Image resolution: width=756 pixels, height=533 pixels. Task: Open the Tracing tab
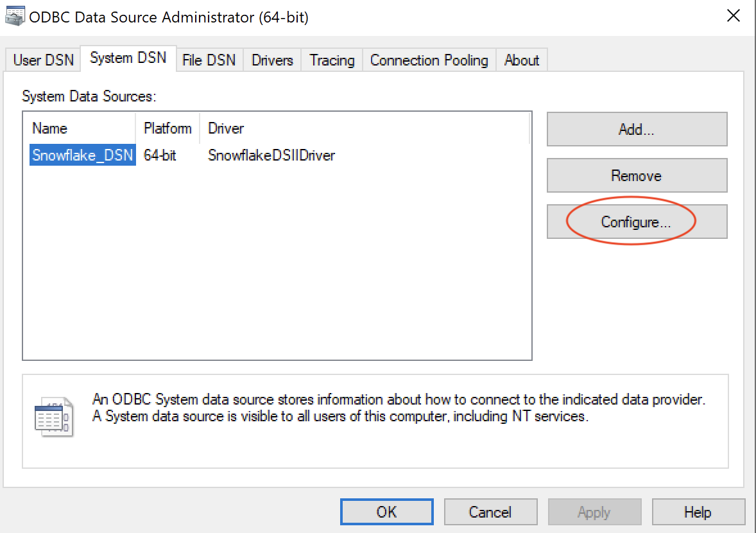(x=331, y=60)
